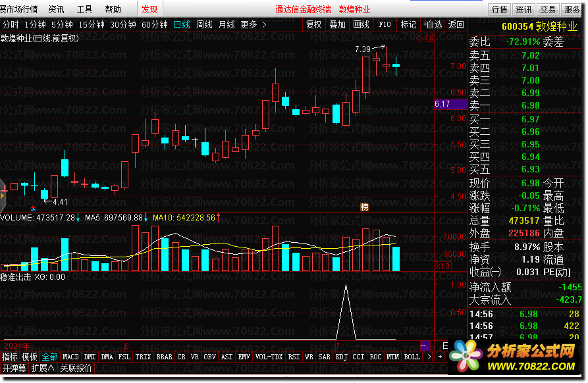Switch to 分时 intraday view
The width and height of the screenshot is (588, 383).
[11, 25]
